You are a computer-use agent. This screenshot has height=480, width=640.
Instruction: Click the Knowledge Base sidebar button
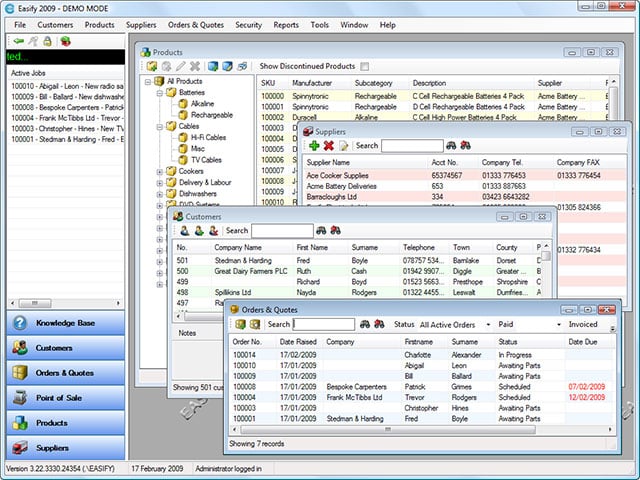click(x=65, y=323)
